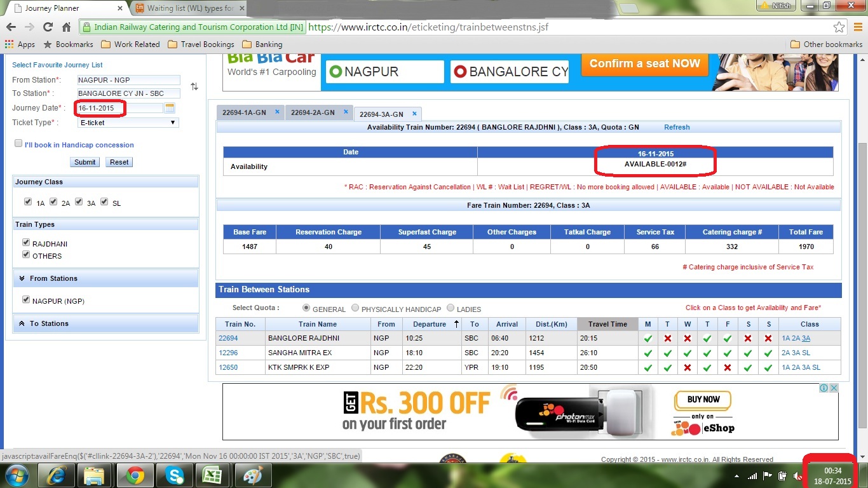Go back using the browser back arrow

tap(11, 27)
